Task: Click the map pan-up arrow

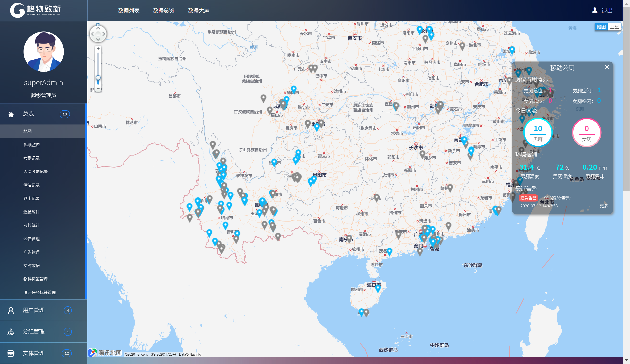Action: pyautogui.click(x=98, y=28)
